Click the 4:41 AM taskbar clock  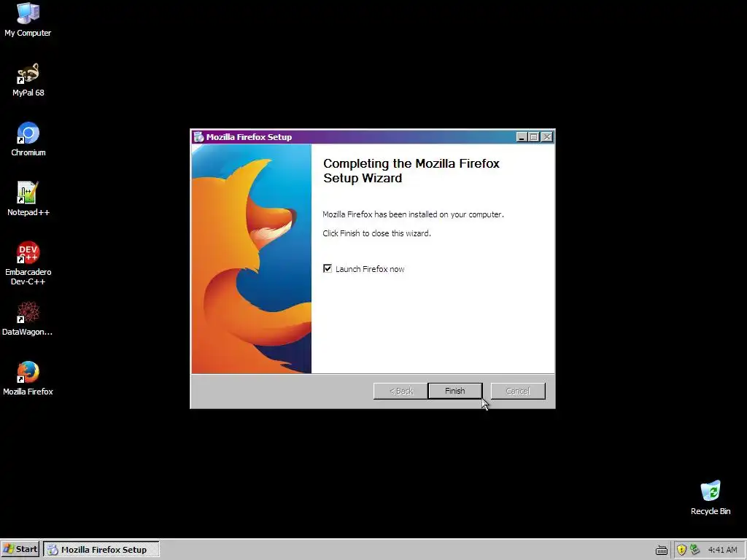coord(722,550)
